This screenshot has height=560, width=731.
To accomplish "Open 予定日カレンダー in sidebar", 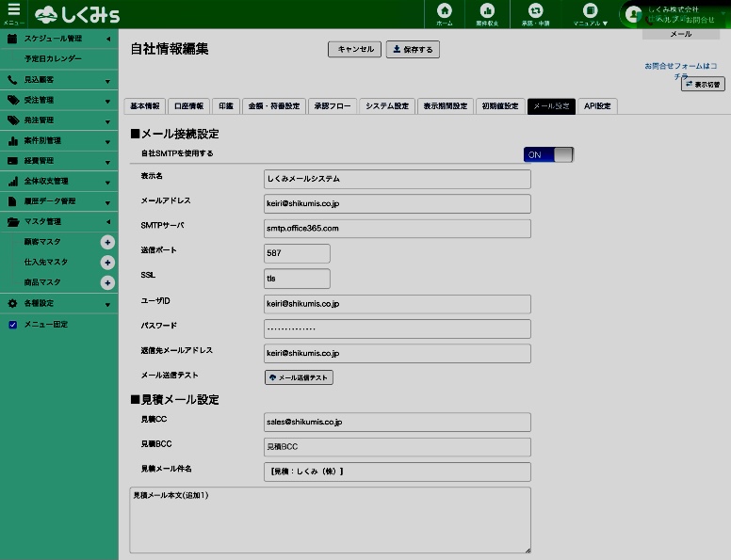I will click(x=53, y=58).
